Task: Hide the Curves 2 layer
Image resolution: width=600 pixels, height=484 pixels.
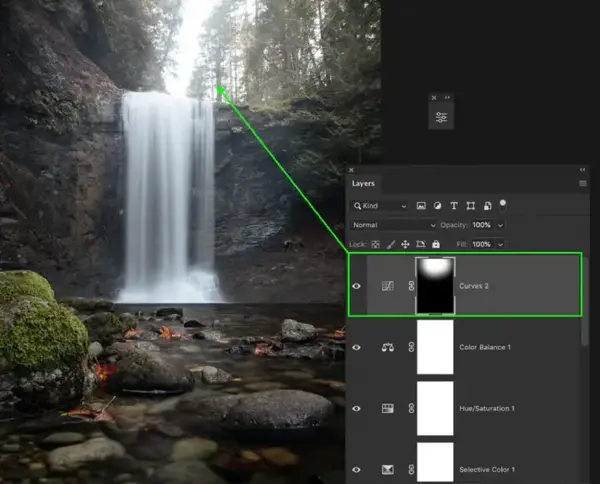Action: click(x=356, y=286)
